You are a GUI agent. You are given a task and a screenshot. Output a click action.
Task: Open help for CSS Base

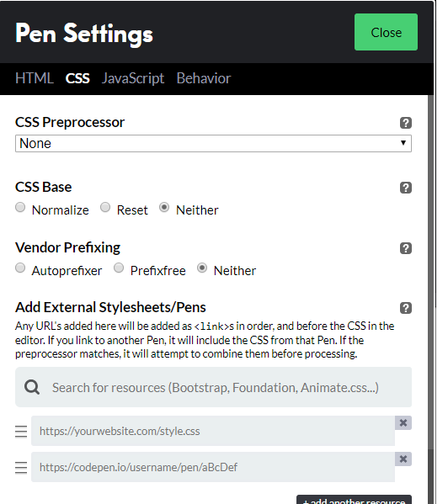[406, 188]
